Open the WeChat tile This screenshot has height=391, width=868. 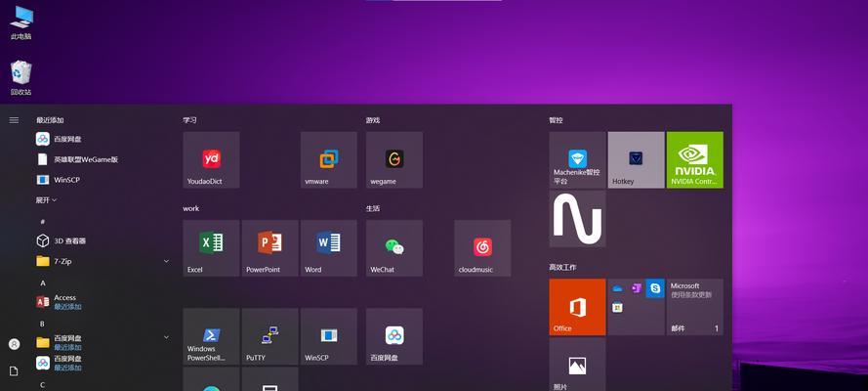(394, 248)
